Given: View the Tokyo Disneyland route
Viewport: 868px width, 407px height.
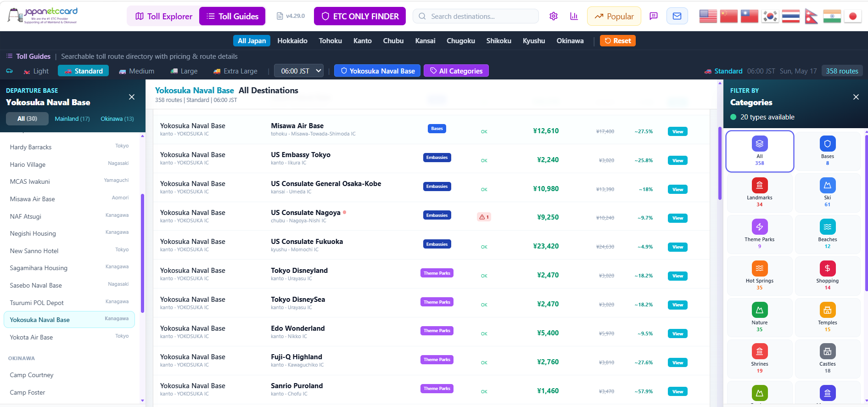Looking at the screenshot, I should [x=678, y=276].
